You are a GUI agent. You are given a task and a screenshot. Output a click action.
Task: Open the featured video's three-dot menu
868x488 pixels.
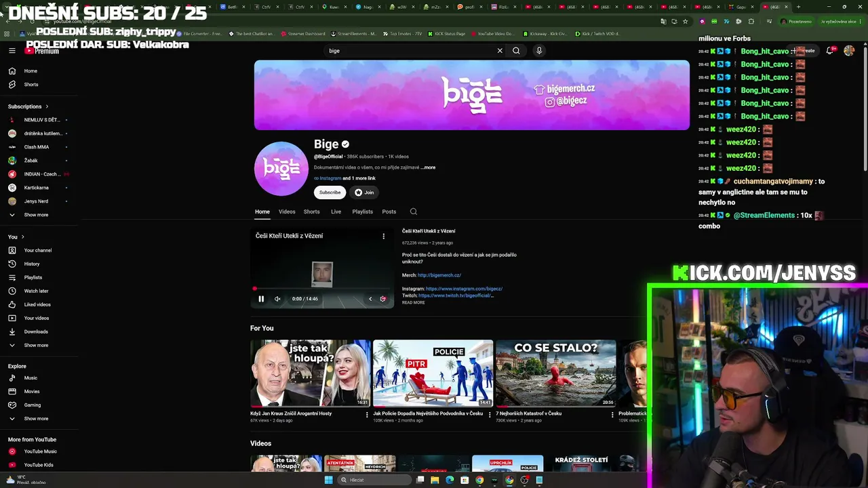point(383,236)
